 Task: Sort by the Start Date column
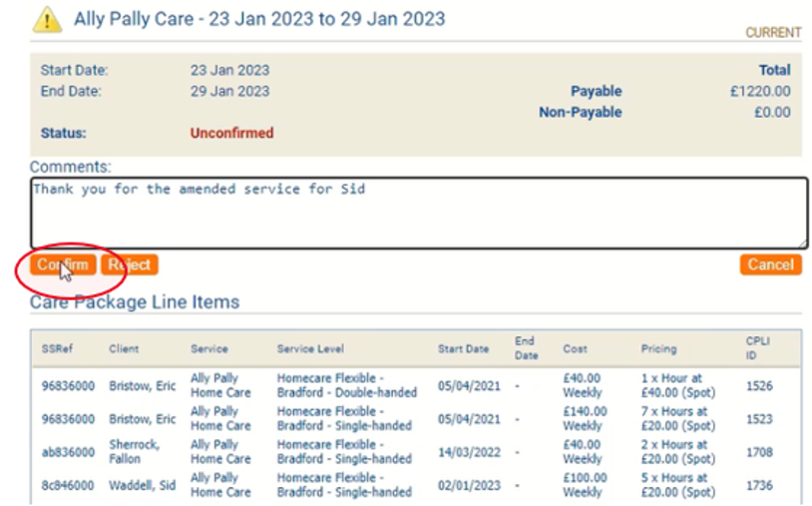coord(463,349)
